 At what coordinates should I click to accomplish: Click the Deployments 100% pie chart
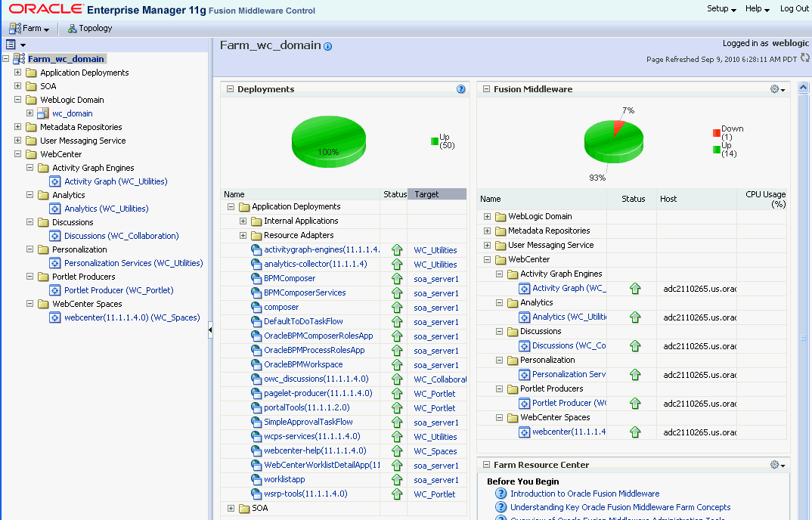(329, 141)
